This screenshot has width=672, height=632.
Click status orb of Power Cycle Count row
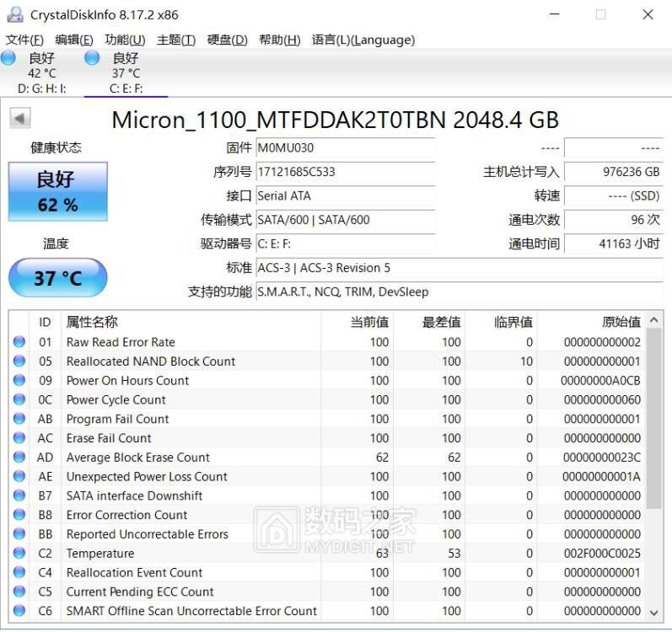click(19, 399)
